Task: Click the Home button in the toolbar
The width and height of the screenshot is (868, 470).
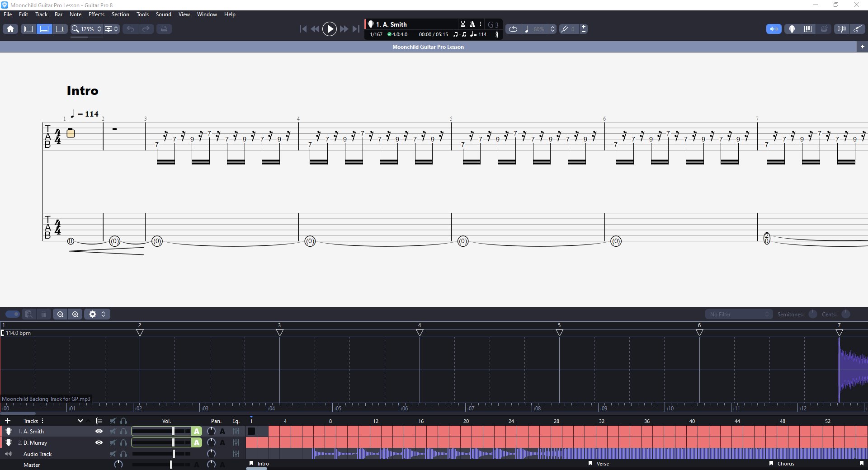Action: pos(10,29)
